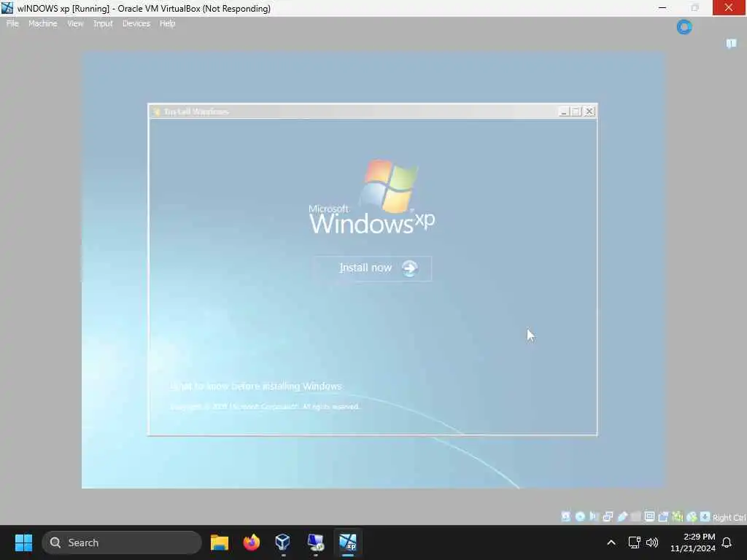Click the blue circular indicator near top right

(x=684, y=27)
